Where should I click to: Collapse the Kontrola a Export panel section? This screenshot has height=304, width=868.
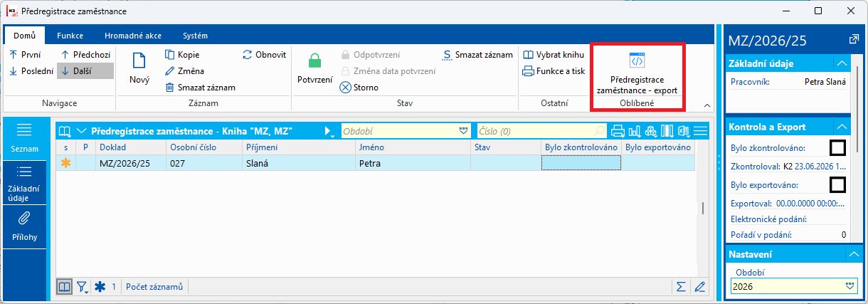[842, 127]
